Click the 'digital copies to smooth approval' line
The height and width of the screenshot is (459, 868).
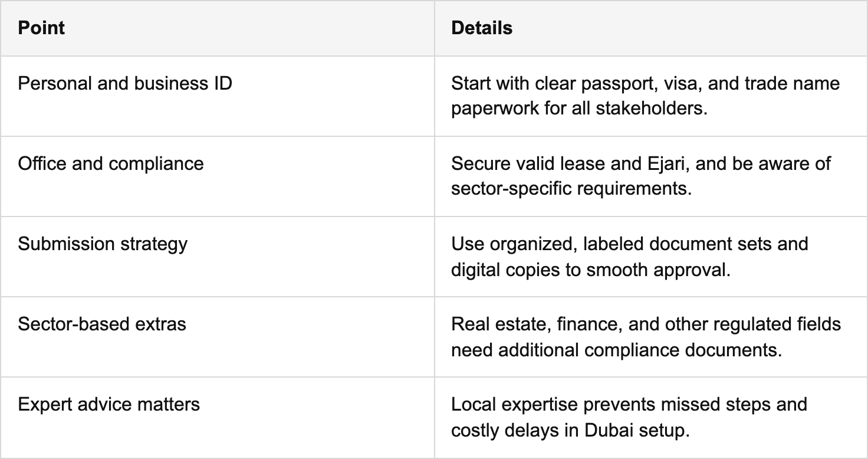coord(591,270)
